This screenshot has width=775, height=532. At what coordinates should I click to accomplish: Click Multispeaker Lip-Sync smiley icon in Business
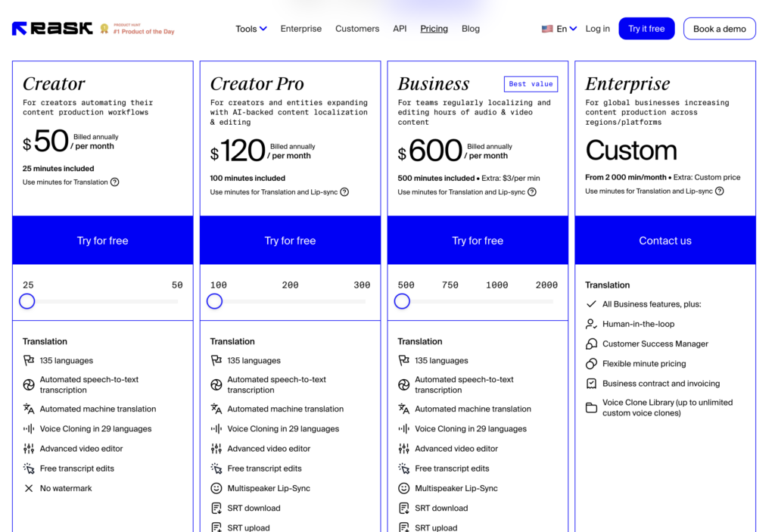click(404, 489)
